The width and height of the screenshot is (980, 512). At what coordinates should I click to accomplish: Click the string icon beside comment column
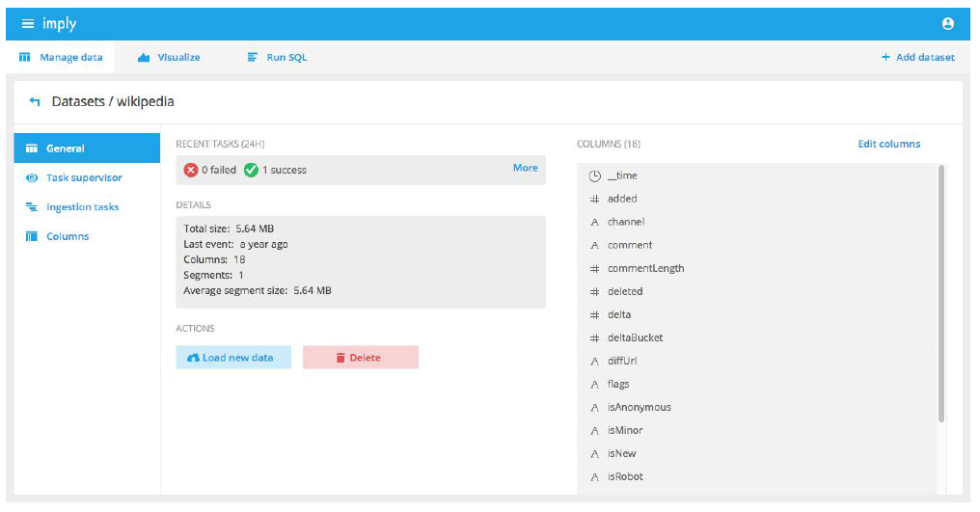pos(594,245)
